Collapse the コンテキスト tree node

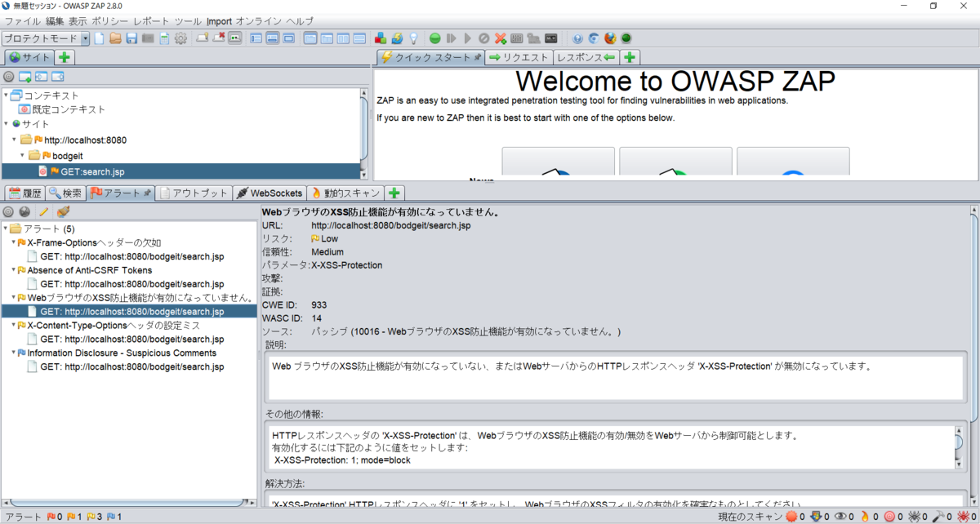coord(6,95)
